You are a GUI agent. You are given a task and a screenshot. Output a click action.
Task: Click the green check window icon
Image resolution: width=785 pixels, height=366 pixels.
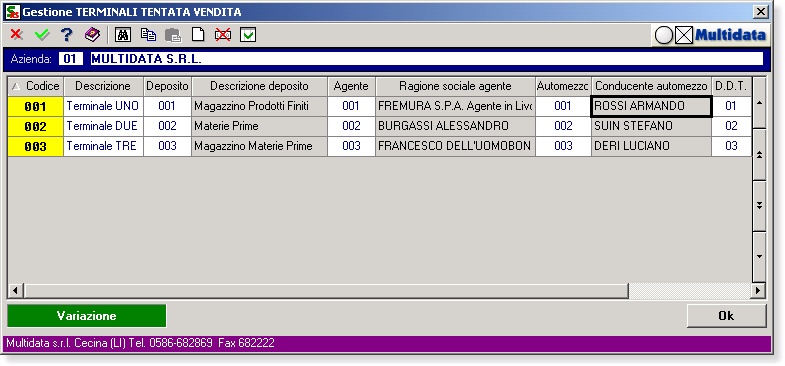tap(248, 35)
